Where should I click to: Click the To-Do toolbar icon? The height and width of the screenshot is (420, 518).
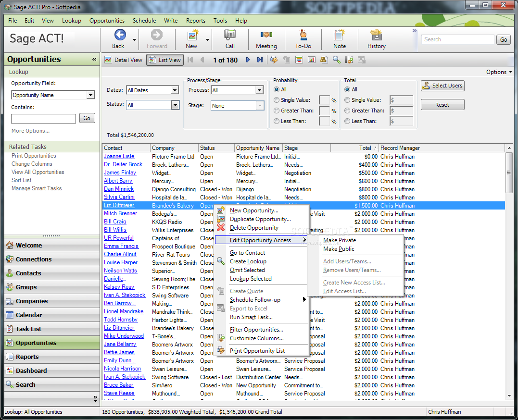tap(303, 35)
